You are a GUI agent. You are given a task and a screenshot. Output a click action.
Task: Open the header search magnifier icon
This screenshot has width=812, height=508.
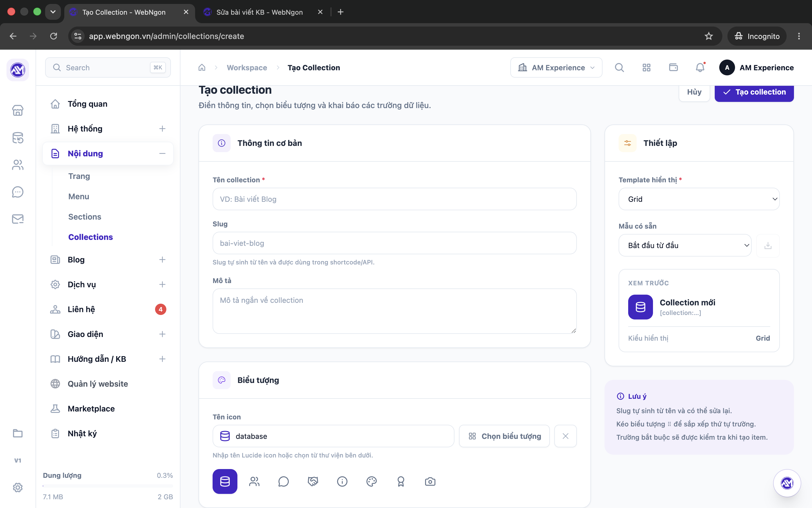tap(619, 67)
